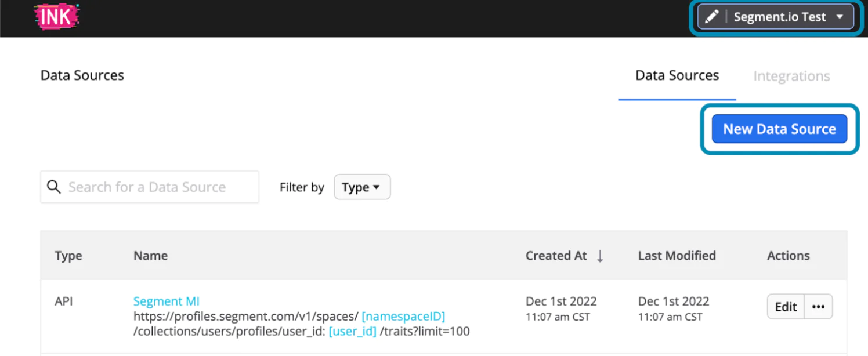868x356 pixels.
Task: Switch to the Data Sources tab
Action: 677,76
